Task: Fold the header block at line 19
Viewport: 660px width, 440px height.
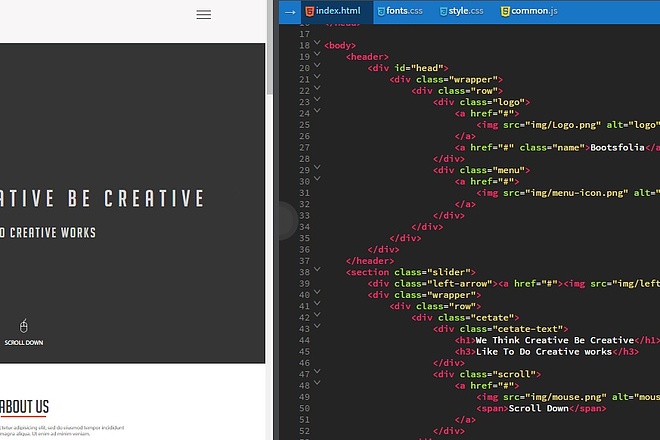Action: [x=317, y=57]
